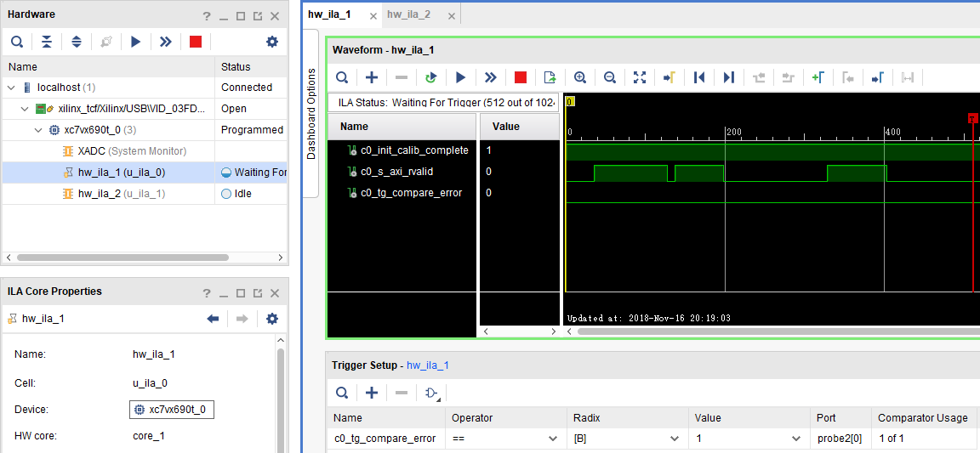Click Zoom In on waveform toolbar
The height and width of the screenshot is (453, 980).
point(580,77)
